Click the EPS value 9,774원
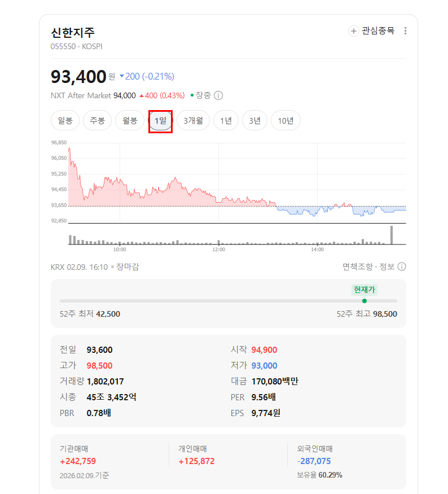Viewport: 448px width, 494px height. [266, 413]
